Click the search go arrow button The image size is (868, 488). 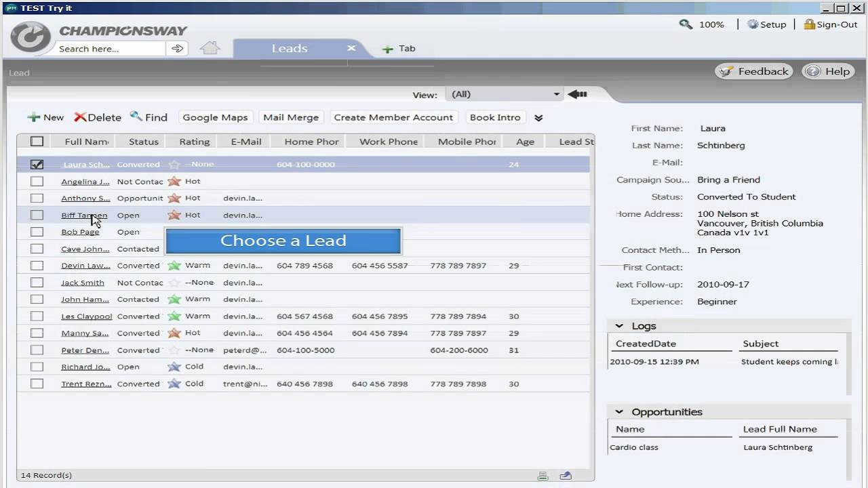178,49
